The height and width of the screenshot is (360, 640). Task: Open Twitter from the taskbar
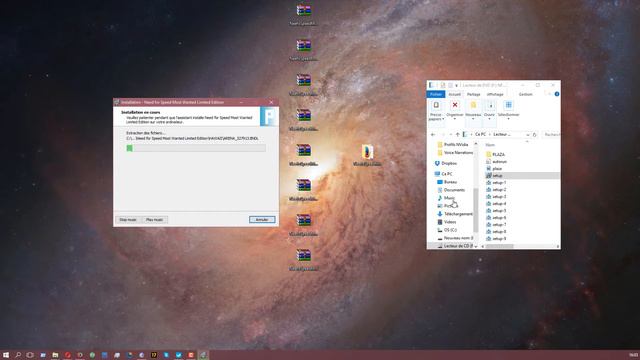click(178, 355)
